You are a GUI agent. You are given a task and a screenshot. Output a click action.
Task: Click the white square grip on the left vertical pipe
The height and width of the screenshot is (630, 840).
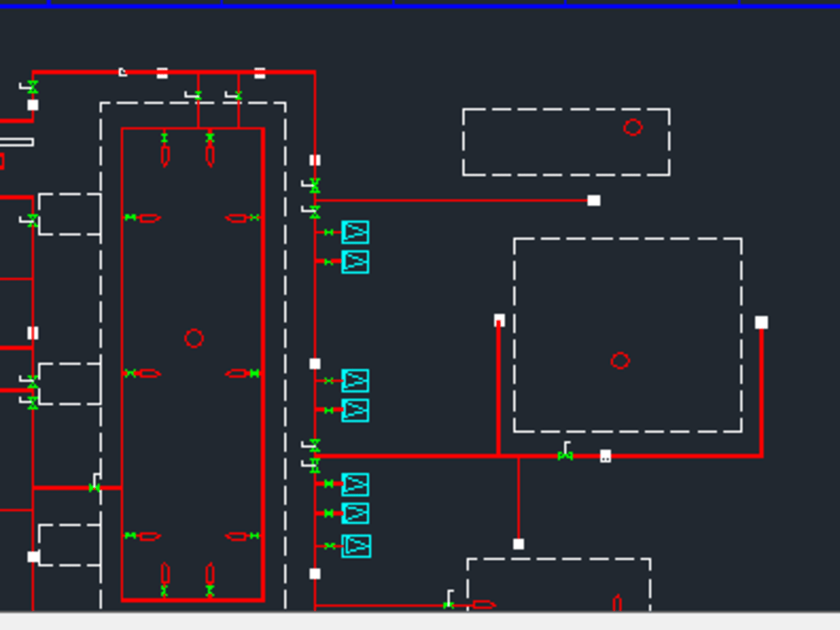[34, 106]
